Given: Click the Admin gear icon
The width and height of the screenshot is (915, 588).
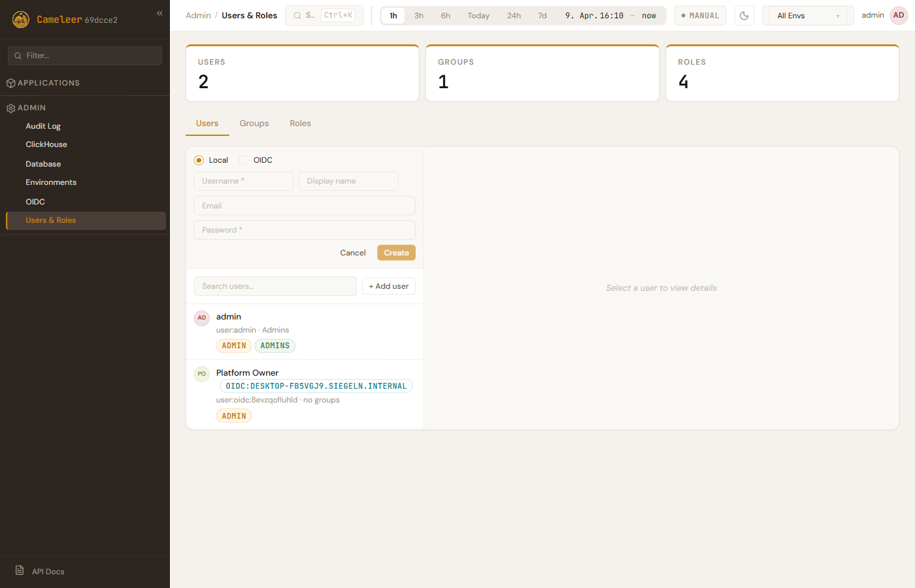Looking at the screenshot, I should [10, 108].
